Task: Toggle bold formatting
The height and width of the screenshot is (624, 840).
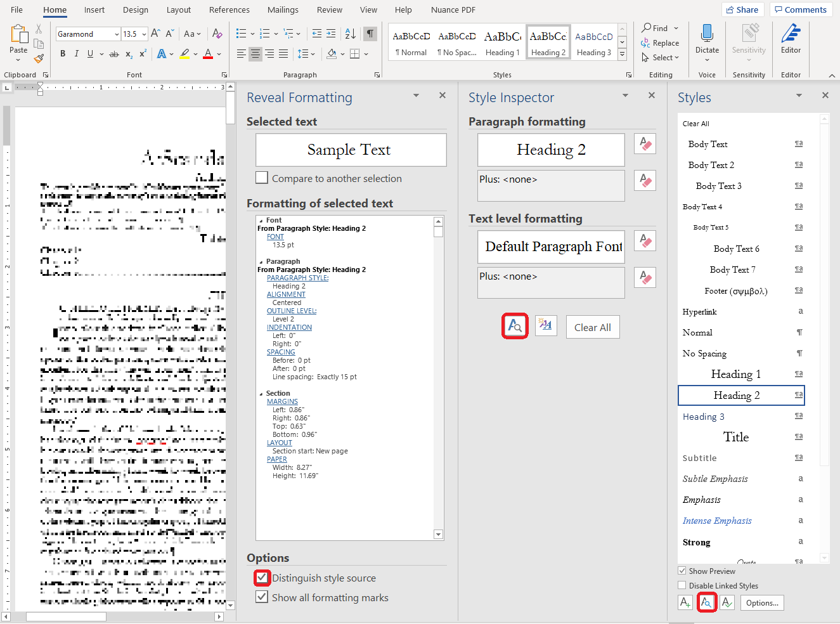Action: (x=62, y=53)
